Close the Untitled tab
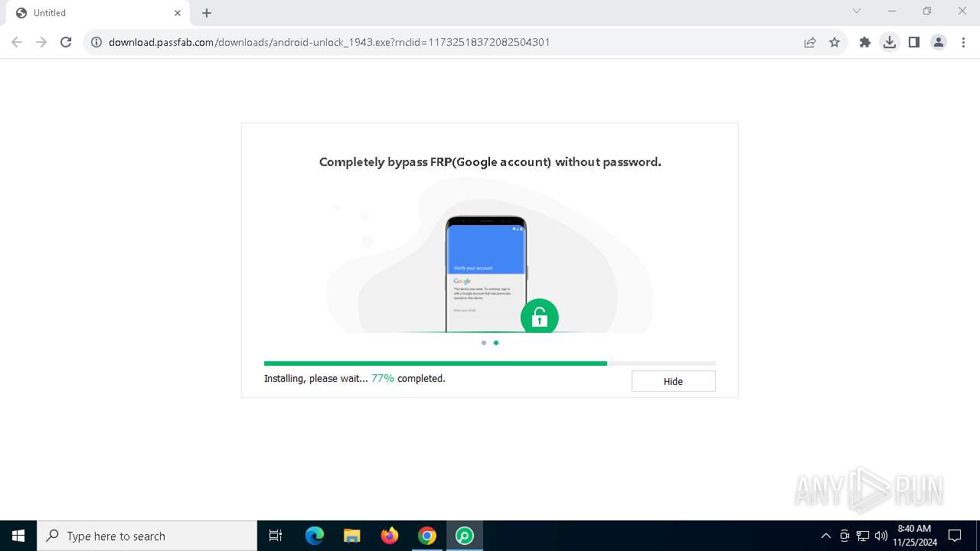 pyautogui.click(x=178, y=13)
